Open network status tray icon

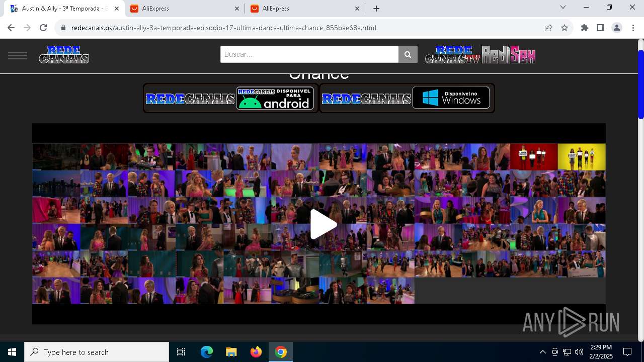[567, 352]
